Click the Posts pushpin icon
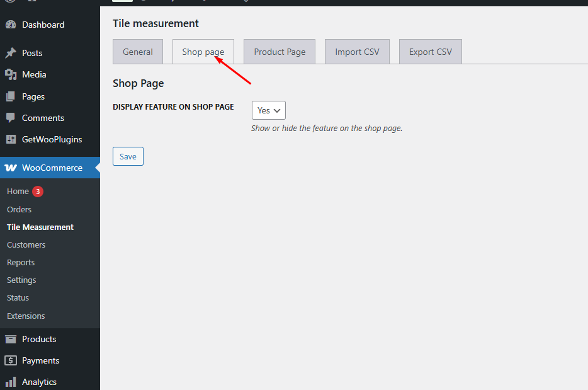The width and height of the screenshot is (588, 390). click(11, 54)
